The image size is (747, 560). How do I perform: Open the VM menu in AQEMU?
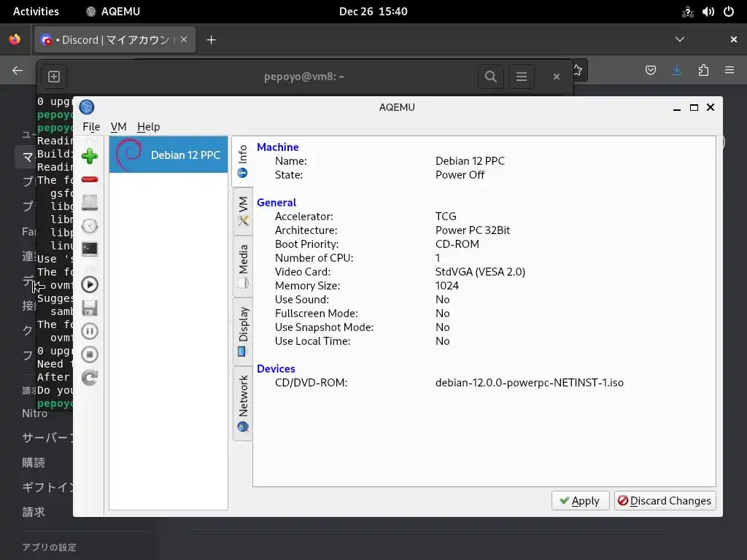(119, 127)
